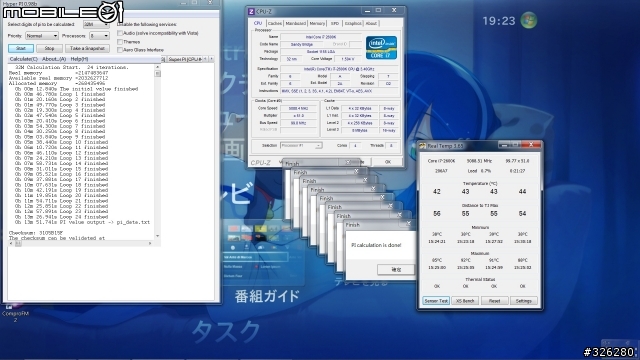Click log vertical scrollbar up arrow
640x360 pixels.
click(158, 67)
